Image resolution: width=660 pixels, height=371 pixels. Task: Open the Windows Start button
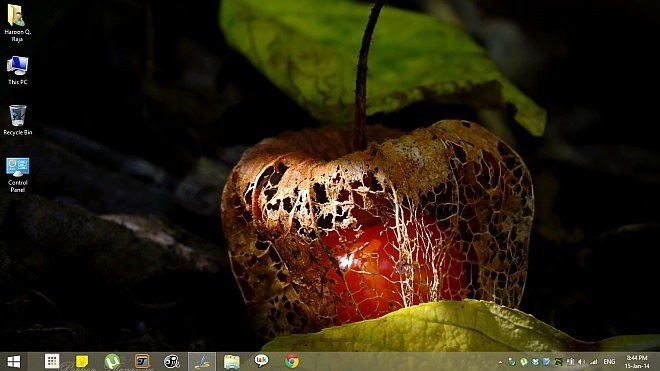pyautogui.click(x=13, y=362)
